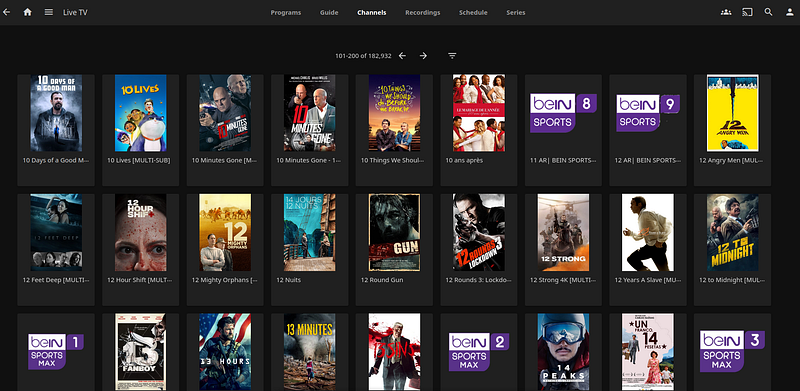Select the Schedule tab
The width and height of the screenshot is (800, 391).
[x=473, y=13]
